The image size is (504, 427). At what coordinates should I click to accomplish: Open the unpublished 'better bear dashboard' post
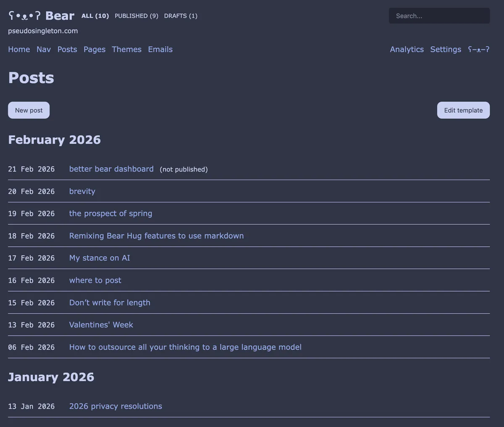point(111,169)
